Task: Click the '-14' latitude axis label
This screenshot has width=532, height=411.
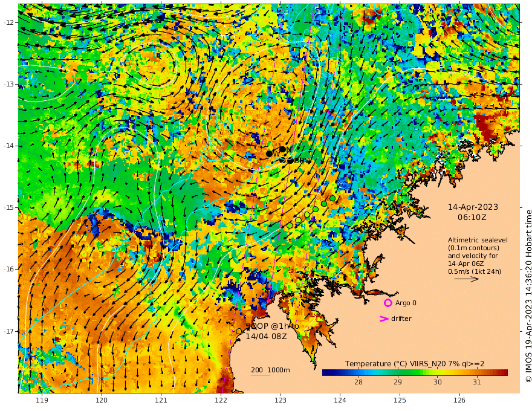Action: click(x=10, y=146)
